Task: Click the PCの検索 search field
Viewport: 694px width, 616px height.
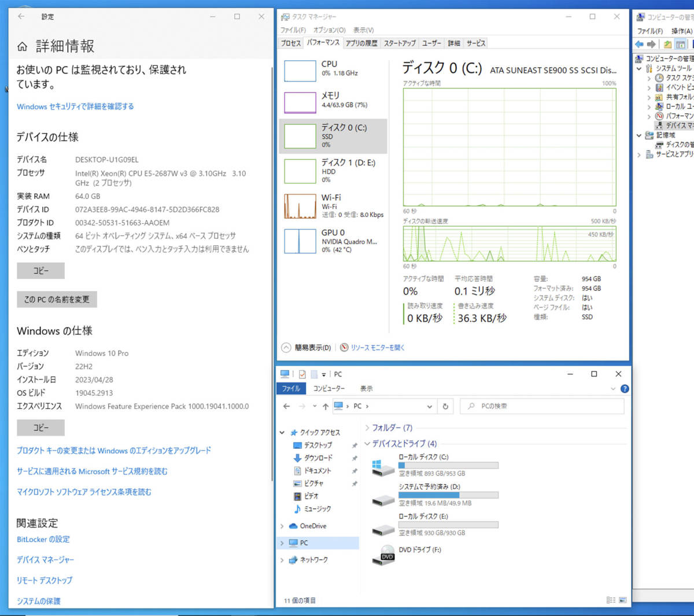Action: point(542,406)
